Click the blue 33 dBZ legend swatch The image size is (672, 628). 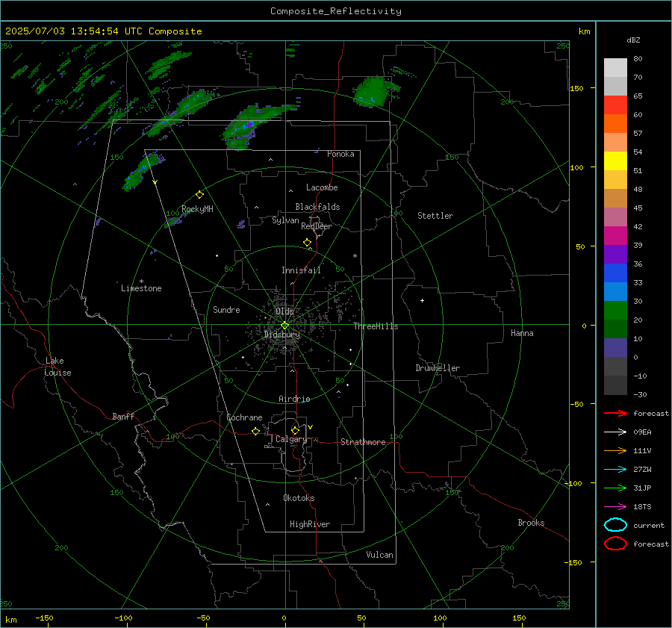click(615, 291)
